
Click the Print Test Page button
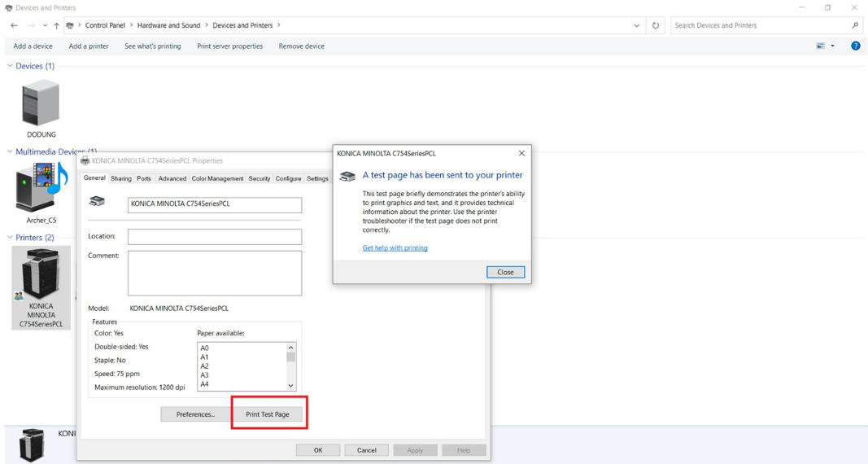coord(268,414)
